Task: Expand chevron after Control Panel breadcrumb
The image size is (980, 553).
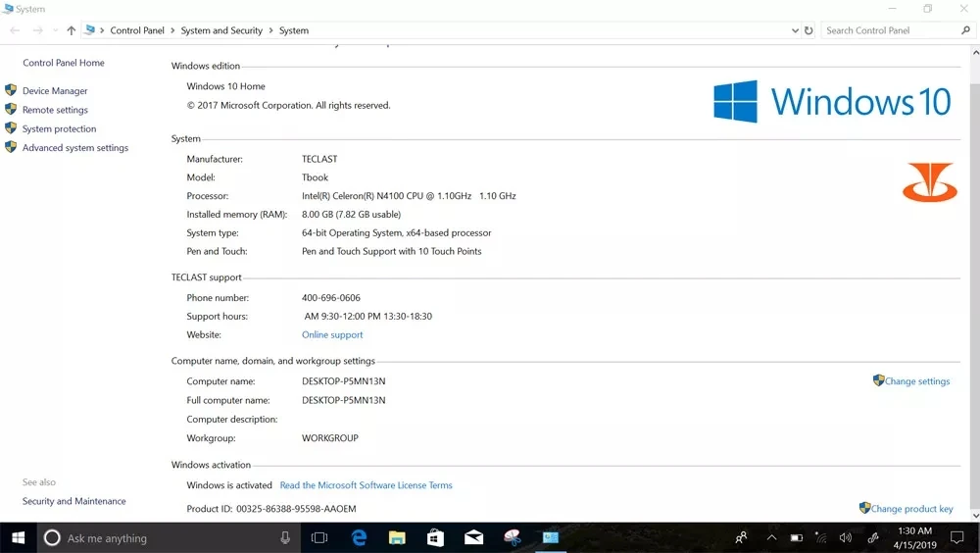Action: 172,30
